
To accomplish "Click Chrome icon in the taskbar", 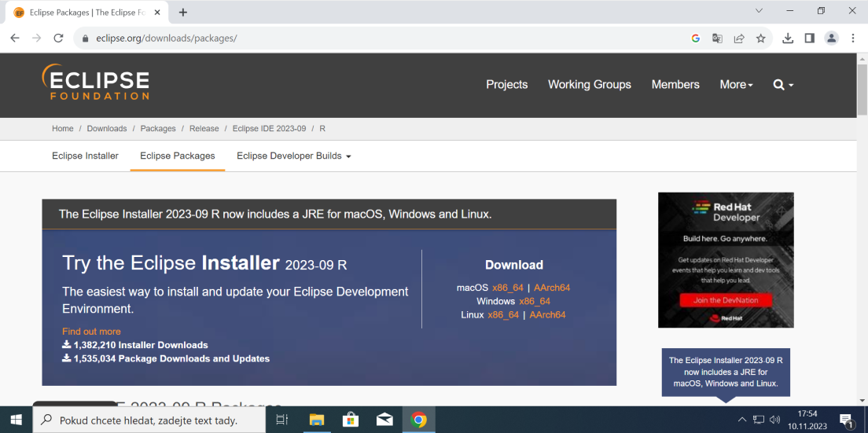I will point(419,420).
